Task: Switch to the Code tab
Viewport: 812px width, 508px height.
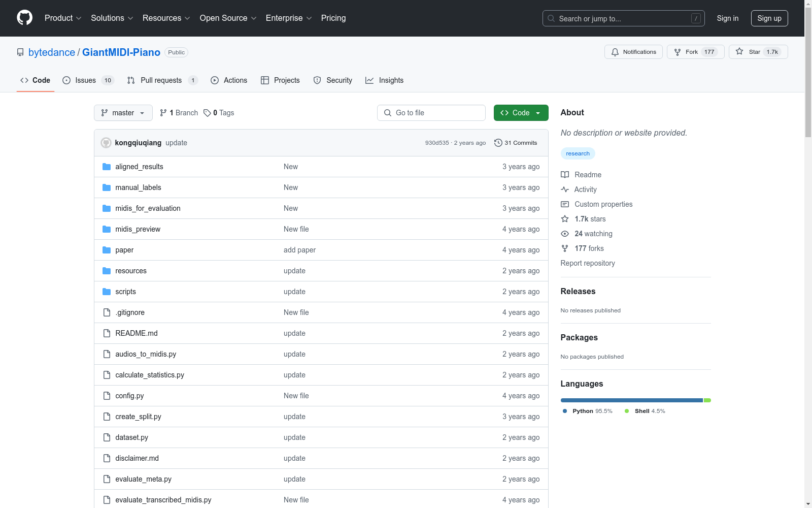Action: [x=36, y=80]
